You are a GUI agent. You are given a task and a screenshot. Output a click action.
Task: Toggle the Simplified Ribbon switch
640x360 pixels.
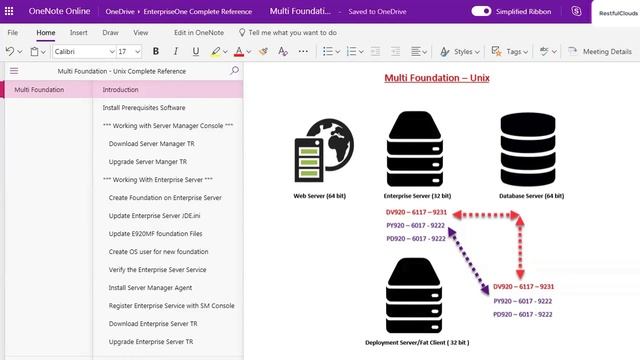(x=481, y=11)
